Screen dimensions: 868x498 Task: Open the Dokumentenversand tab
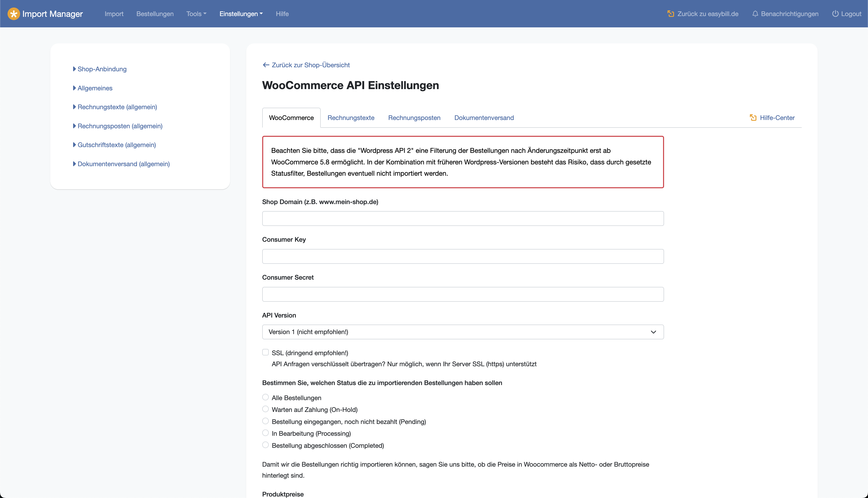pyautogui.click(x=484, y=118)
